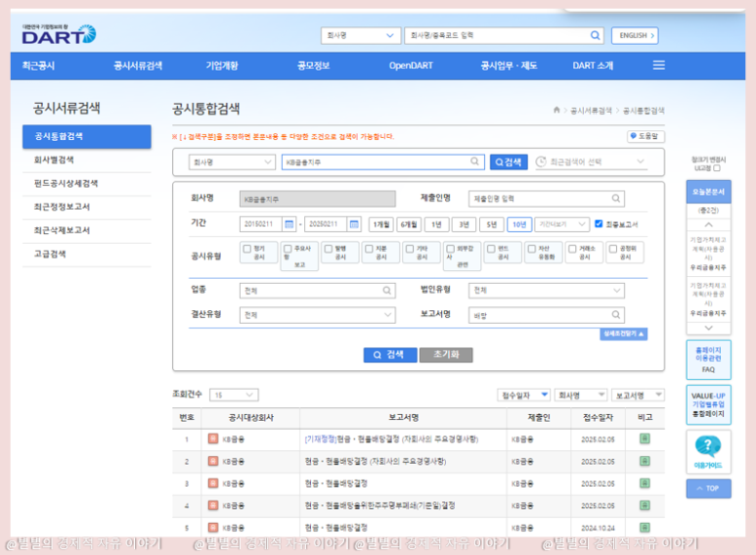Click the question mark 이용가이드 icon
Viewport: 756px width, 555px height.
coord(708,446)
